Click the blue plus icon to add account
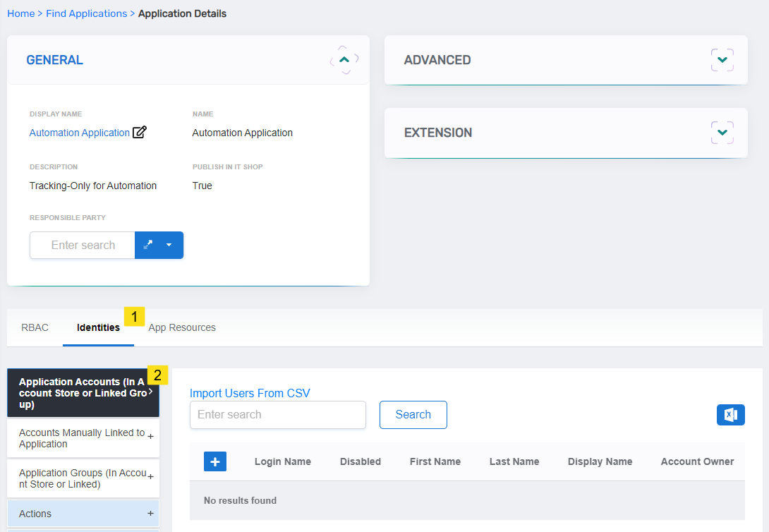Viewport: 769px width, 532px height. coord(215,461)
